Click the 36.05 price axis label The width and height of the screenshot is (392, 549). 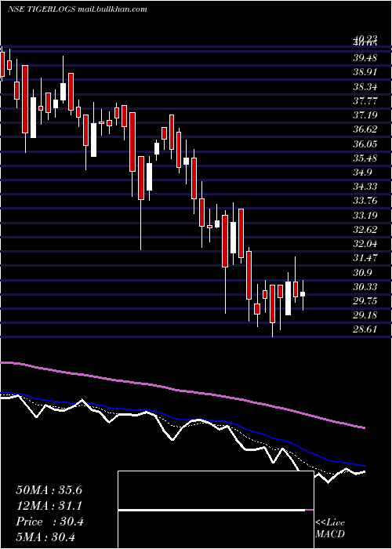365,144
